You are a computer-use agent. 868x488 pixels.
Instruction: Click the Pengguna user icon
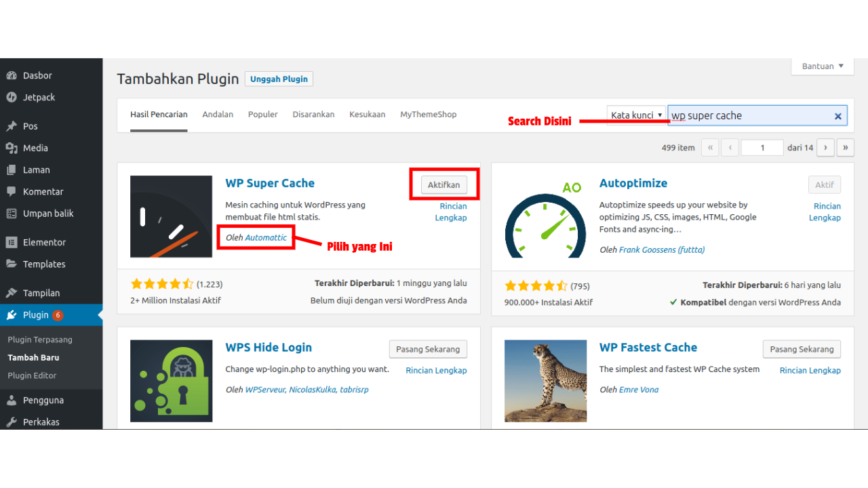pos(12,400)
